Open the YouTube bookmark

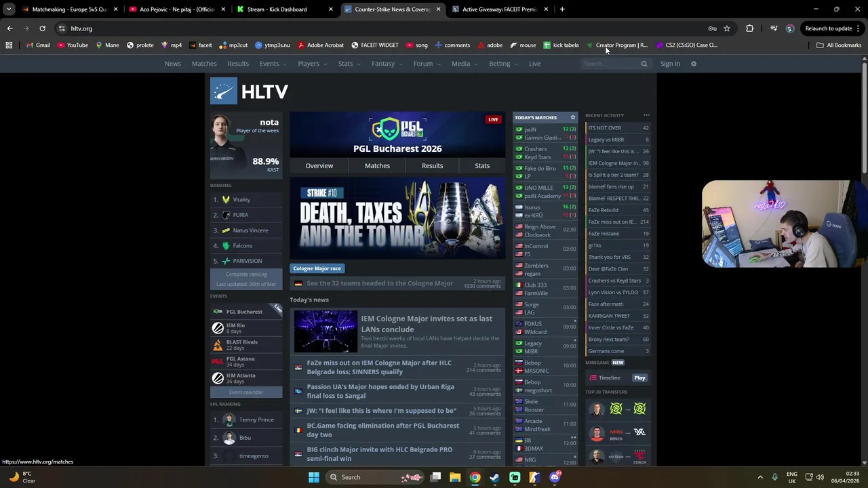73,45
